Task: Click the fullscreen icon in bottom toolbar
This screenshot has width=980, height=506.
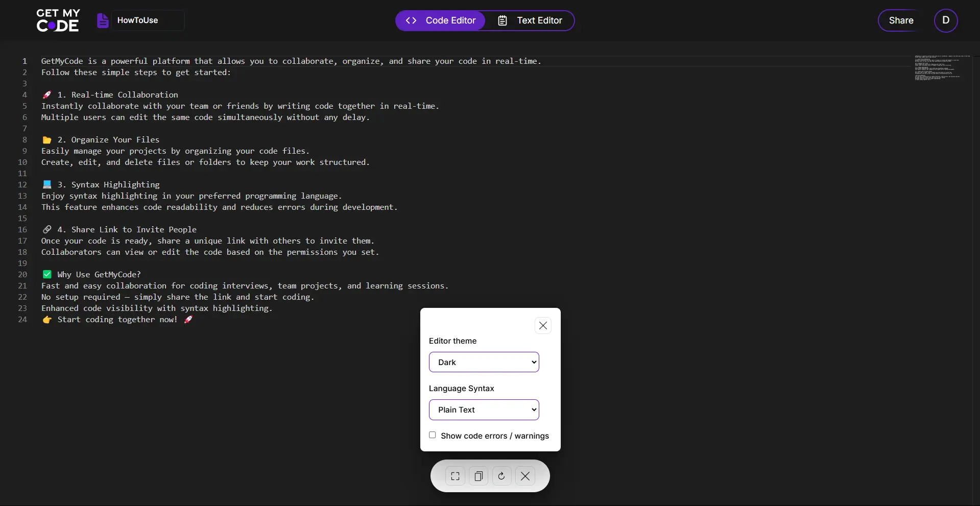Action: 455,476
